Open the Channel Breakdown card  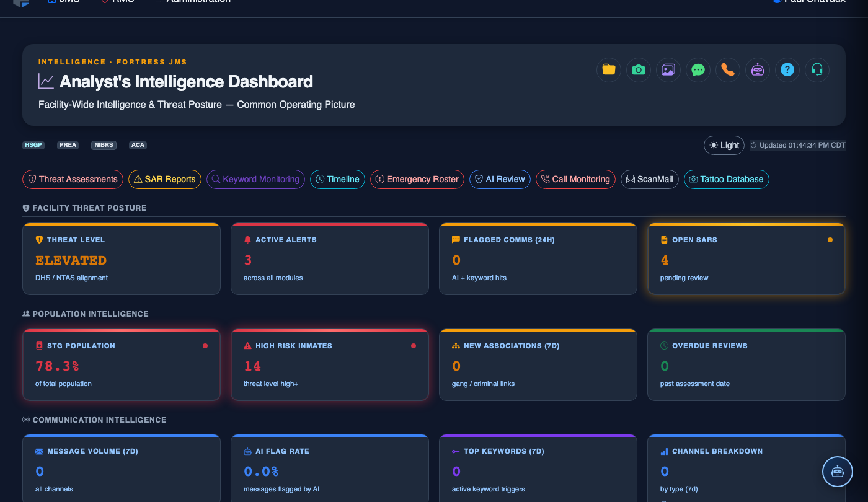[746, 469]
